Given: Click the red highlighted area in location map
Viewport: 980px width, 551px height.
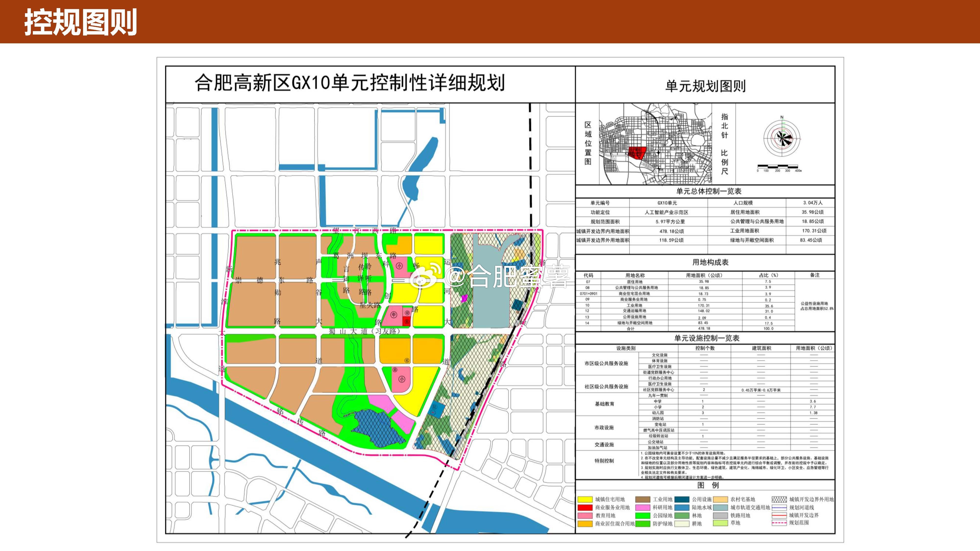Looking at the screenshot, I should point(637,153).
